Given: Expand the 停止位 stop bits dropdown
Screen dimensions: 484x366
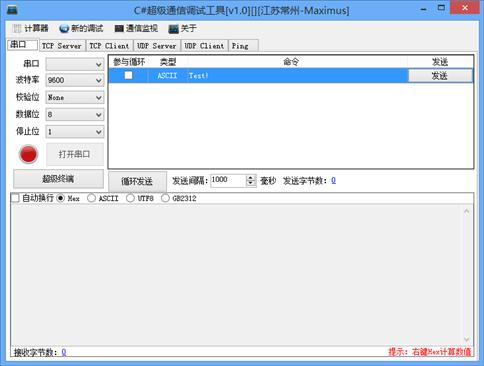Looking at the screenshot, I should coord(99,132).
